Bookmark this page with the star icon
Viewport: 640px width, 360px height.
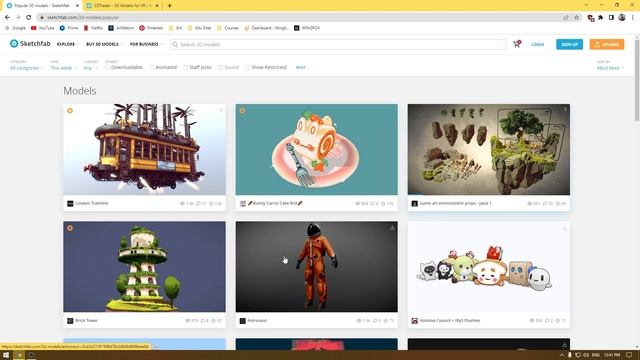(x=576, y=18)
